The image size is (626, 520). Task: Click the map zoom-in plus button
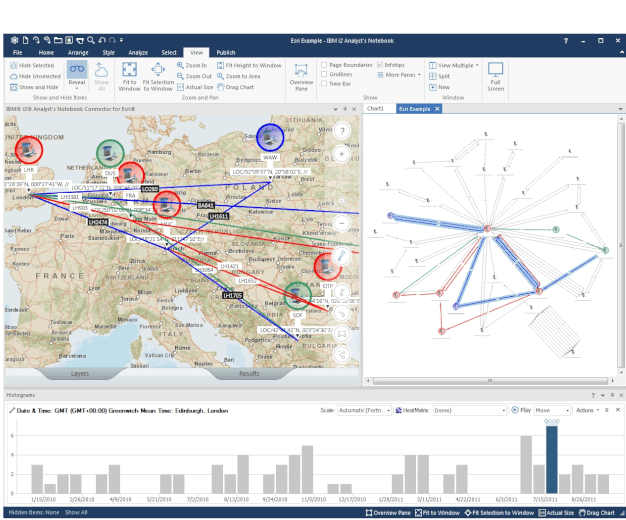[342, 154]
